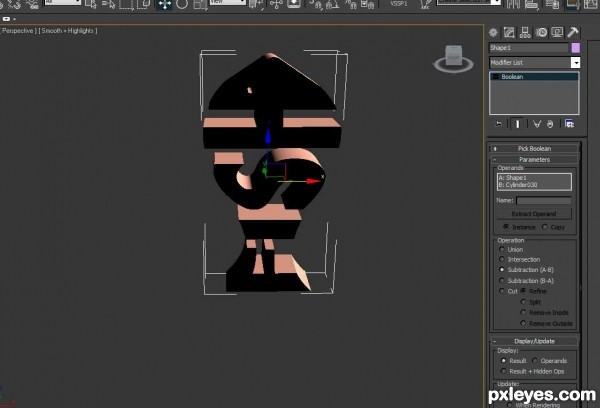Select the Boolean entry in modifier stack
The image size is (600, 408).
click(x=534, y=77)
